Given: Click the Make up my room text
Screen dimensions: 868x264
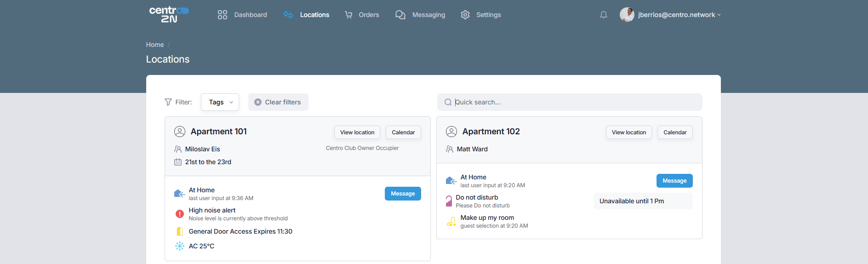Looking at the screenshot, I should pos(487,218).
